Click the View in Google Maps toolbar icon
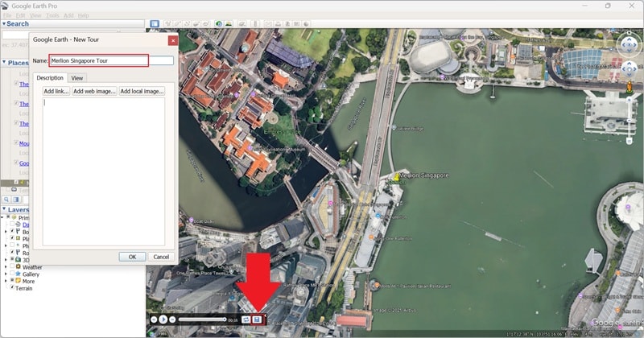This screenshot has width=644, height=338. [x=296, y=24]
